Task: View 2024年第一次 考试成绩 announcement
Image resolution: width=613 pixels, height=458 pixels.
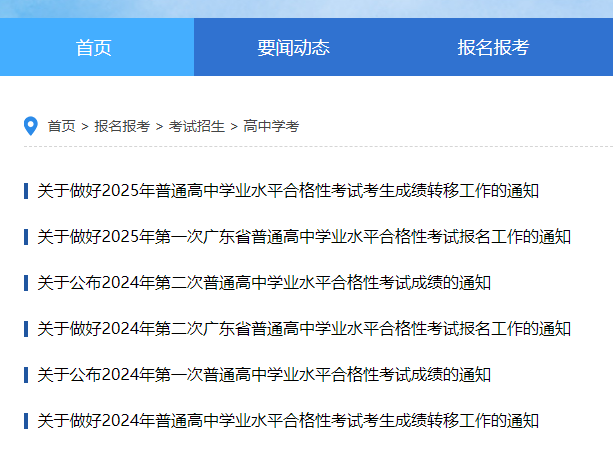Action: (264, 375)
